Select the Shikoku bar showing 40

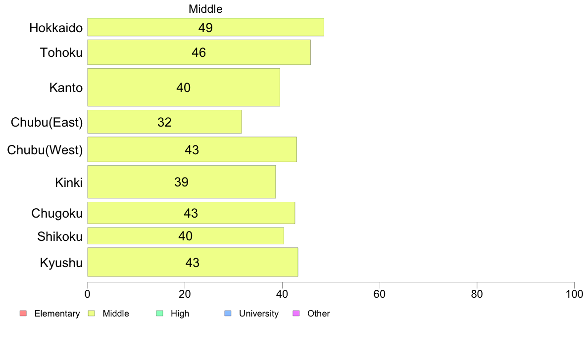[186, 236]
